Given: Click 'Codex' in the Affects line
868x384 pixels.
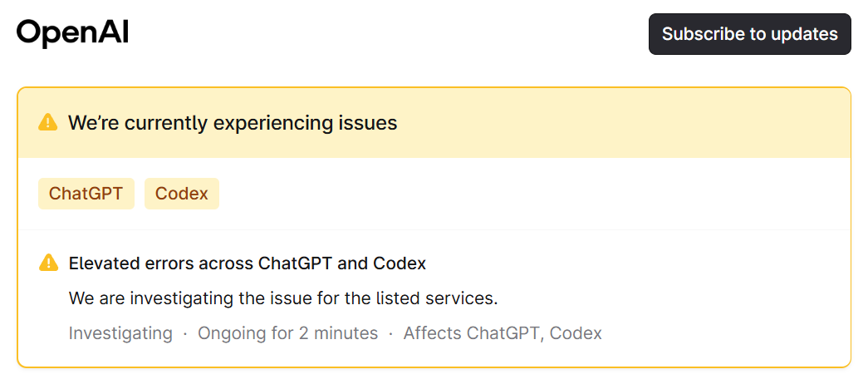Looking at the screenshot, I should pyautogui.click(x=576, y=333).
